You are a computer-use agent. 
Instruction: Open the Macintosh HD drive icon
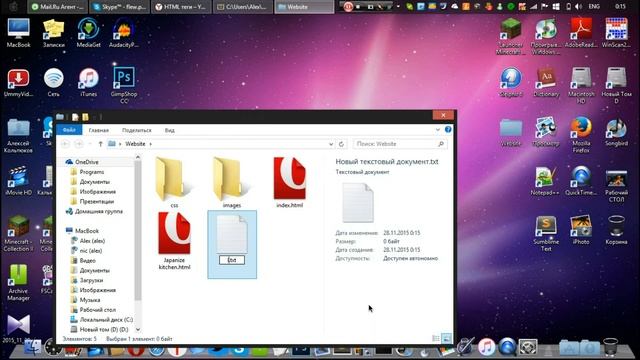pos(581,85)
